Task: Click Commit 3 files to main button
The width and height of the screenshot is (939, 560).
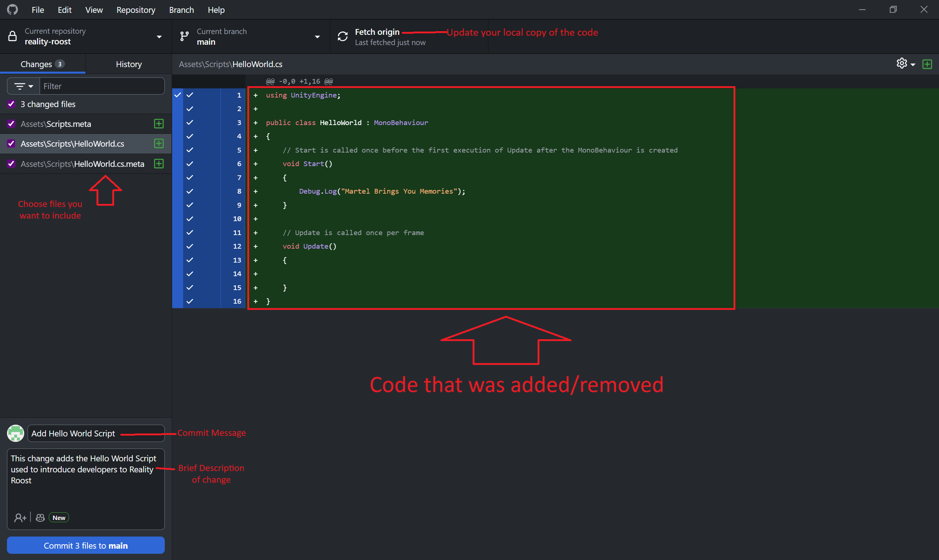Action: [86, 546]
